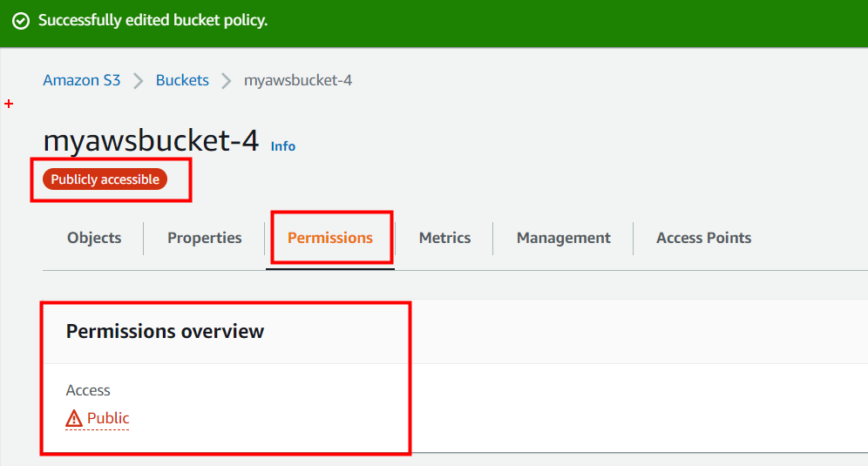Click the myawsbucket-4 breadcrumb text

298,80
